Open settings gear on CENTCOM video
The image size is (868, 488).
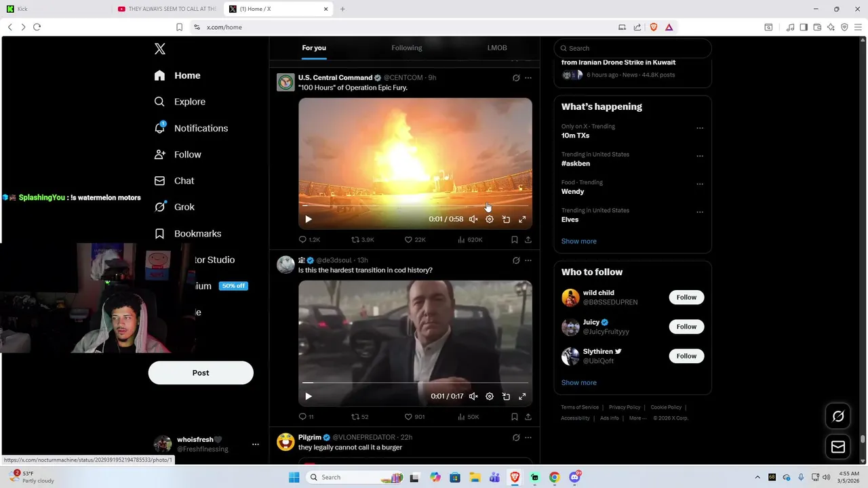point(490,219)
